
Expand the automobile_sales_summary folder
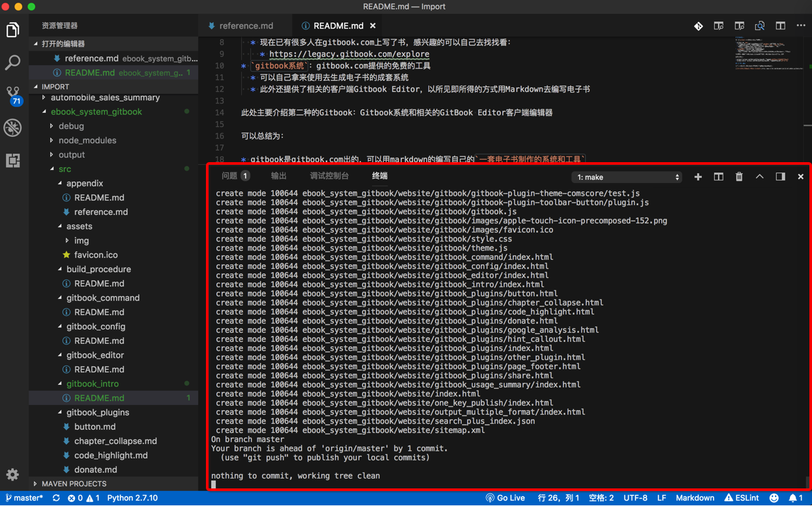tap(113, 98)
